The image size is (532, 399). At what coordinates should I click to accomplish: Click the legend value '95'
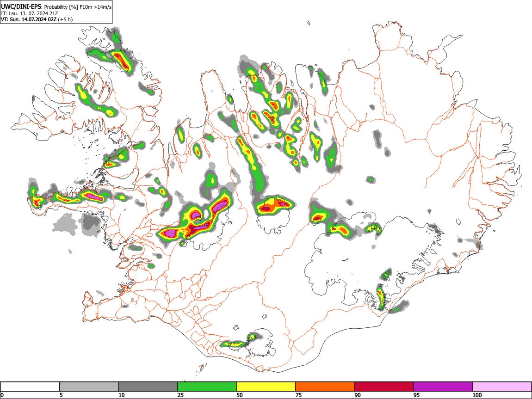tap(417, 395)
